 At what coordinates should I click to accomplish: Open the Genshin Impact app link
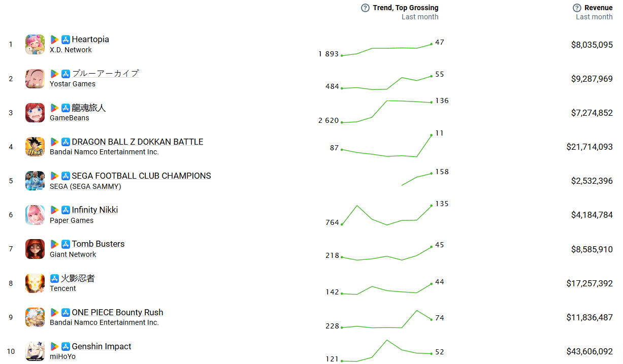click(x=102, y=347)
